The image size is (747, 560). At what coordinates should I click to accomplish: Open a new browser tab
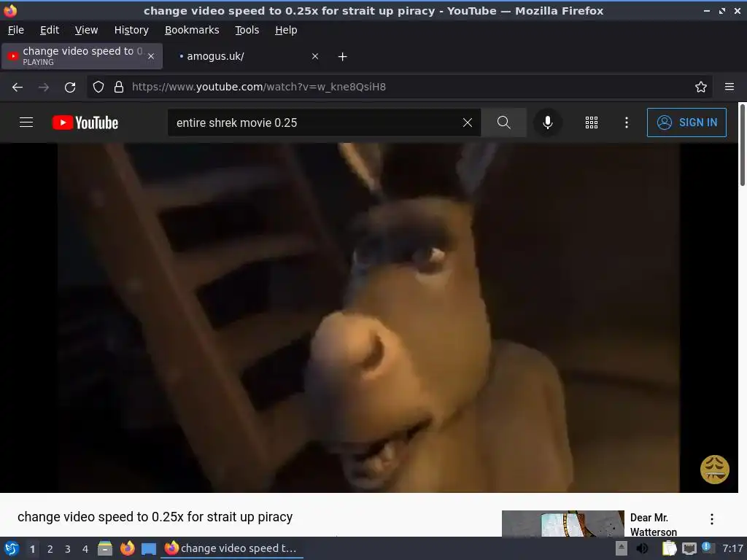(x=343, y=57)
